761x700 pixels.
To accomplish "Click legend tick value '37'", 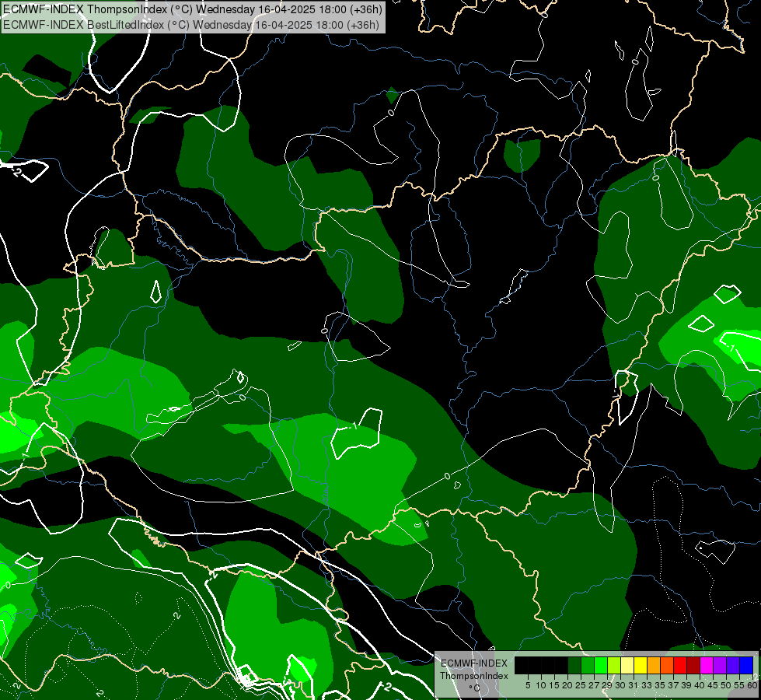I will (x=673, y=685).
